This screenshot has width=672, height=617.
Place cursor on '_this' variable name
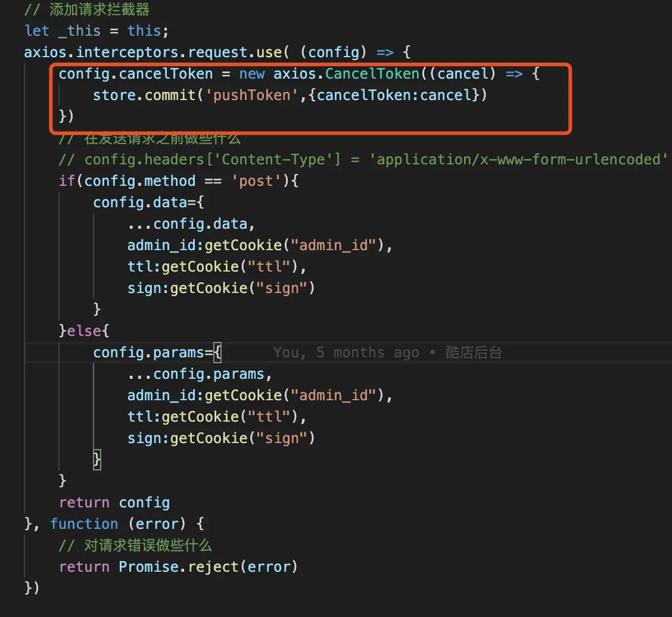(80, 31)
